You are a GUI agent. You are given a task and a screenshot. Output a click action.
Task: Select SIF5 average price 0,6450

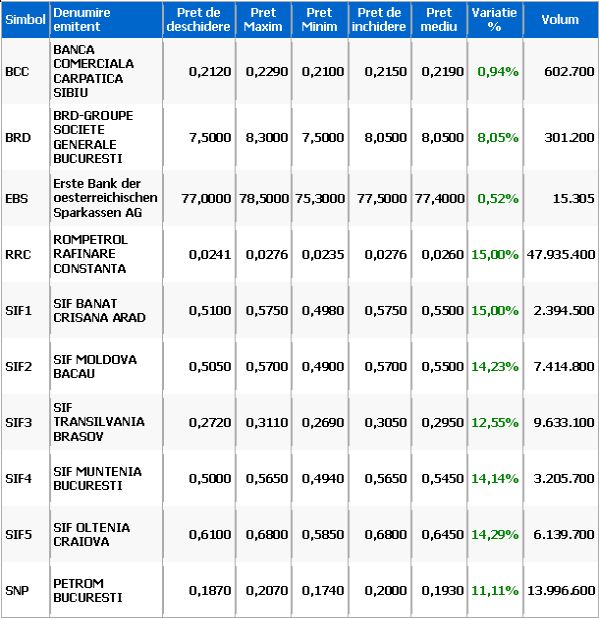[442, 535]
